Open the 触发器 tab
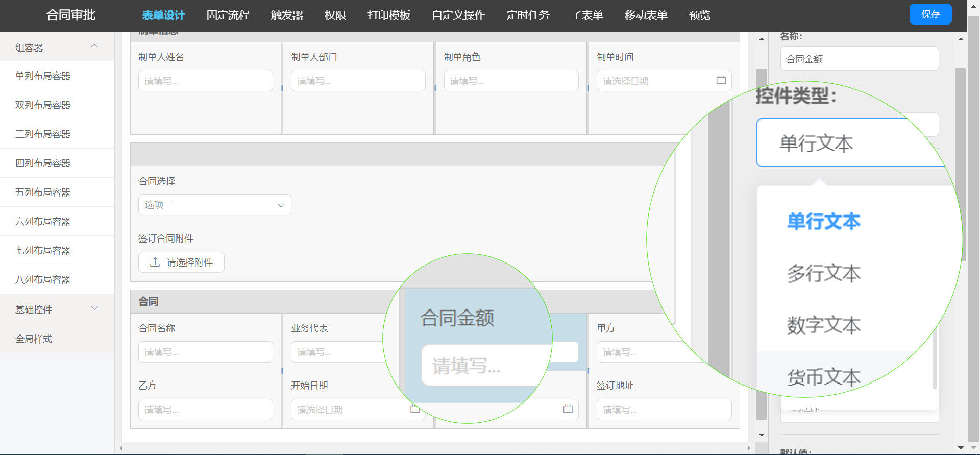 point(287,15)
